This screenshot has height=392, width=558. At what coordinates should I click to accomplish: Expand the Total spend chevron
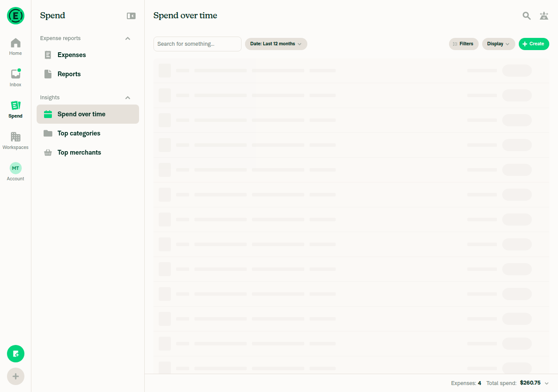547,383
